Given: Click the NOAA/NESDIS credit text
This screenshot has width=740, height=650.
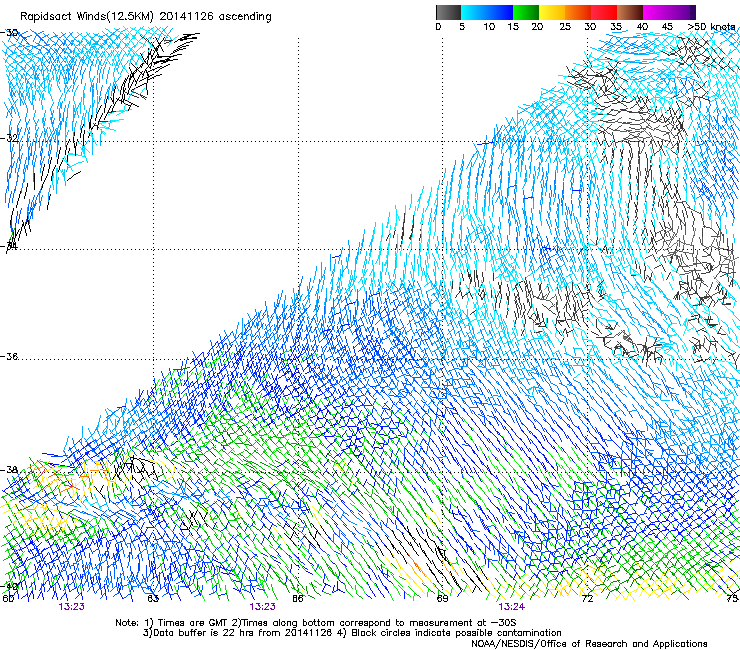Looking at the screenshot, I should coord(589,643).
